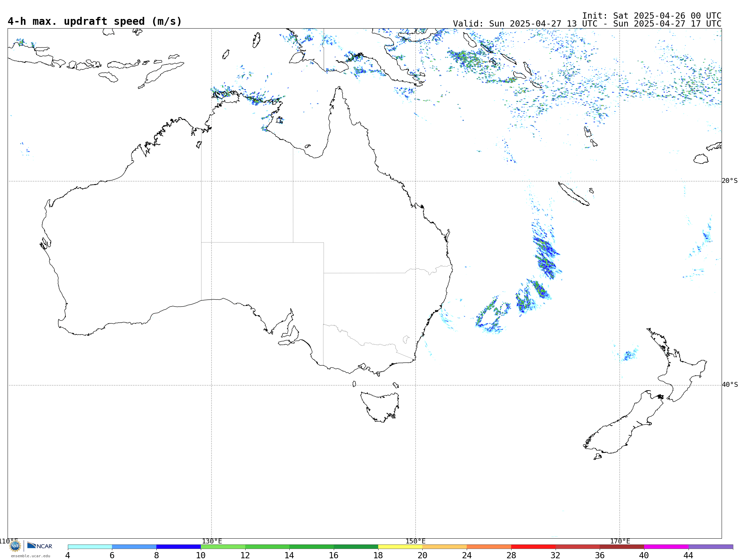Click the New Caledonia island outline
Screen dimensions: 744x560
pos(573,194)
